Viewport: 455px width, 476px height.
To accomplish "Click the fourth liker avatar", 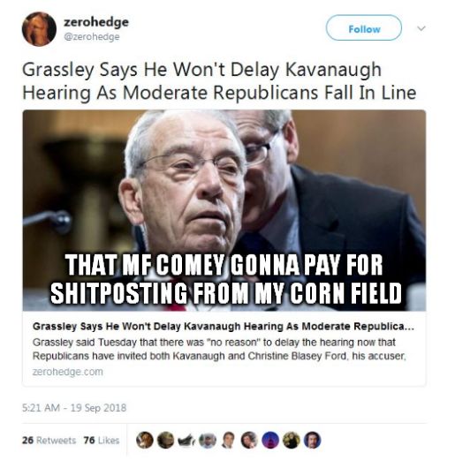I will tap(208, 440).
